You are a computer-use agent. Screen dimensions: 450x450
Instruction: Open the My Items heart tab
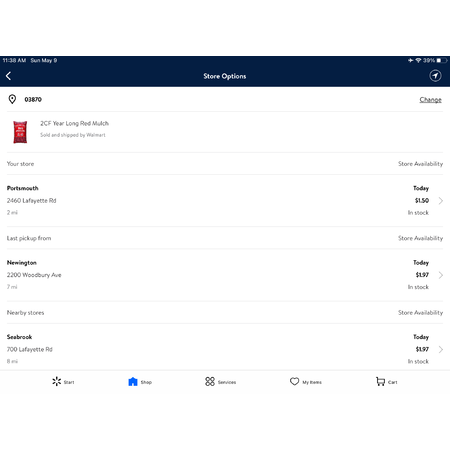(306, 382)
